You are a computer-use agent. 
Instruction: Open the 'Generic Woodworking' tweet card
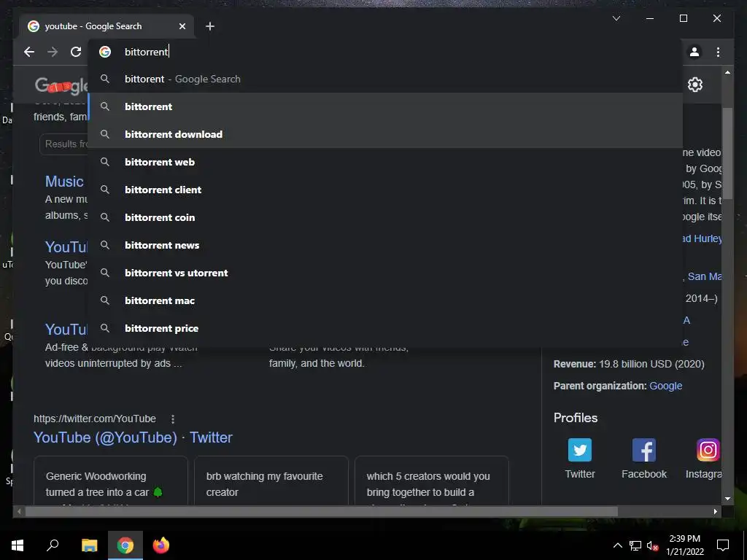point(111,481)
